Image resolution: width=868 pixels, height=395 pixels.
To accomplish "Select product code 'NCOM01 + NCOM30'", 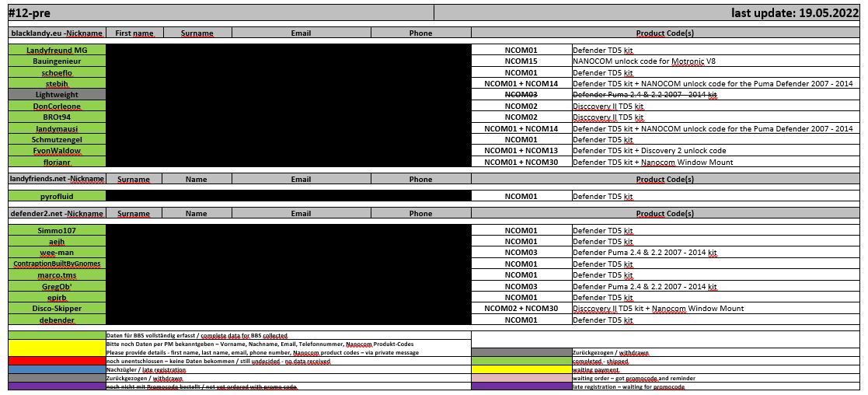I will (521, 163).
